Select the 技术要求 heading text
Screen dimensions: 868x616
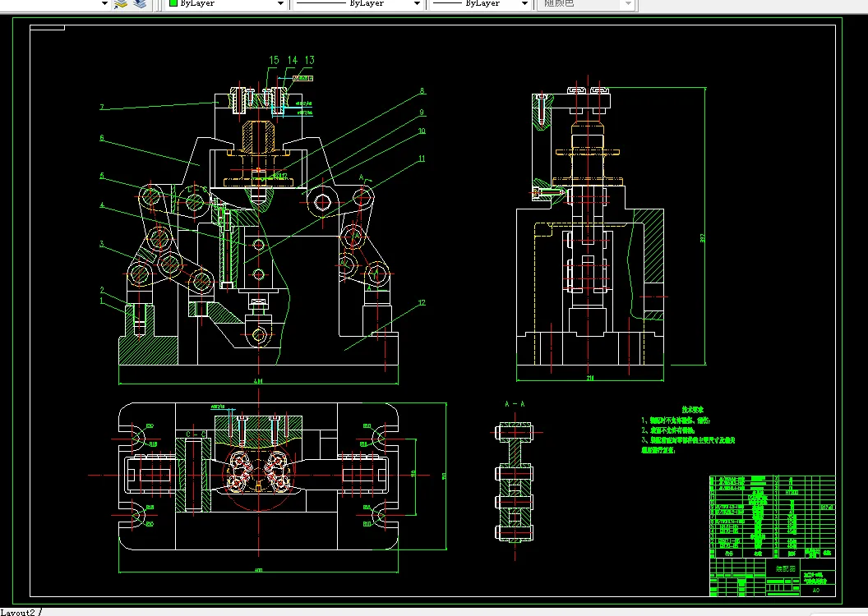coord(693,410)
